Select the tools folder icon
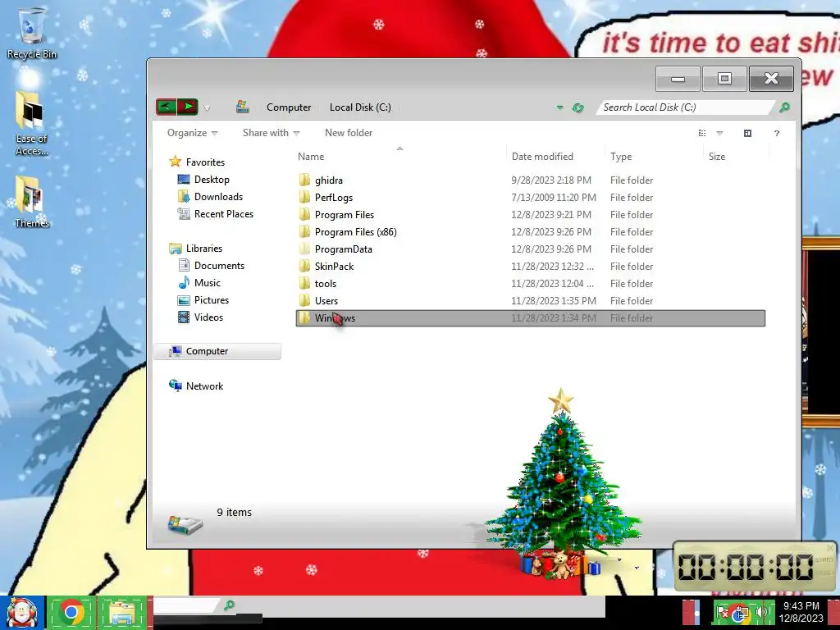The image size is (840, 630). [x=304, y=283]
